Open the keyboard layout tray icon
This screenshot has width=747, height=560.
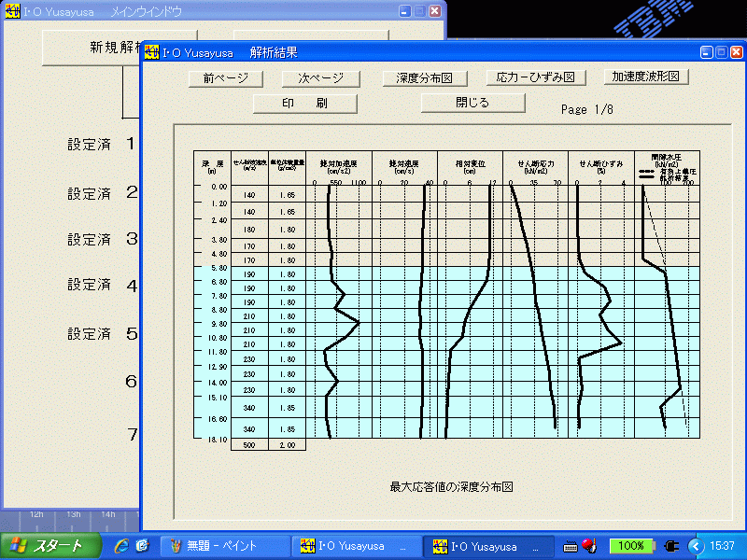click(571, 546)
